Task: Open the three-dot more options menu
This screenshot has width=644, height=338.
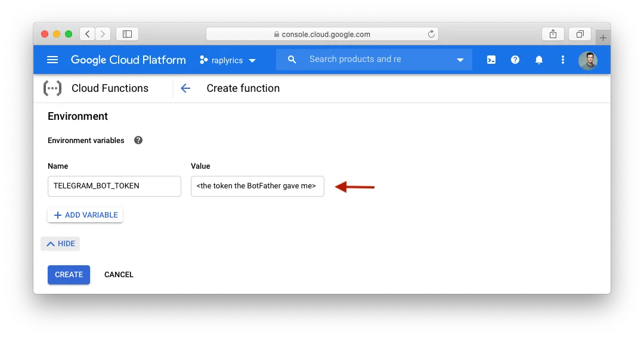Action: [563, 60]
